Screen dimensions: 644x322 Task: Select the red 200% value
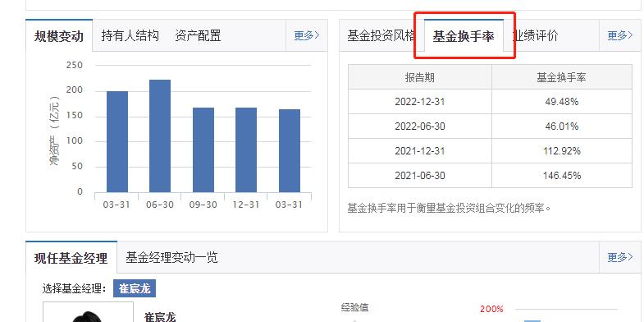[x=491, y=309]
